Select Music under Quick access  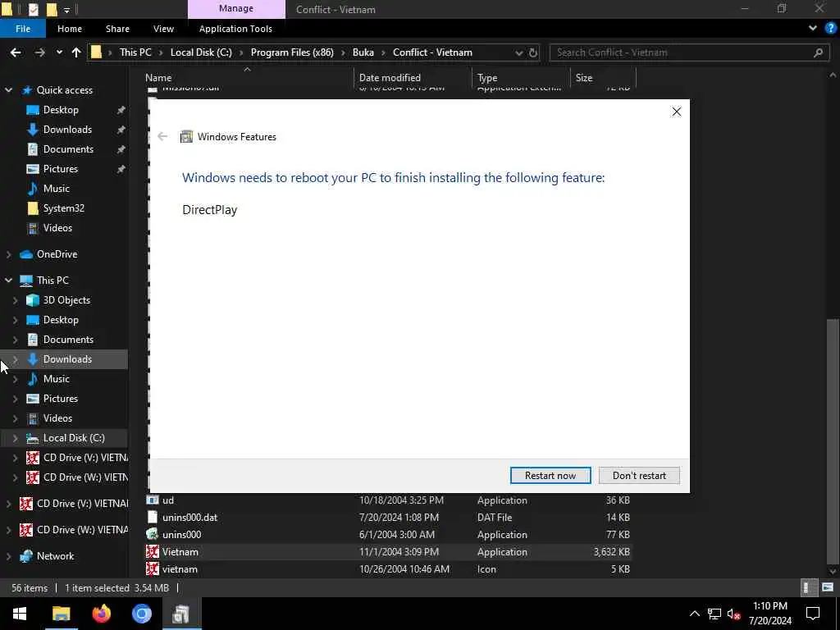57,189
